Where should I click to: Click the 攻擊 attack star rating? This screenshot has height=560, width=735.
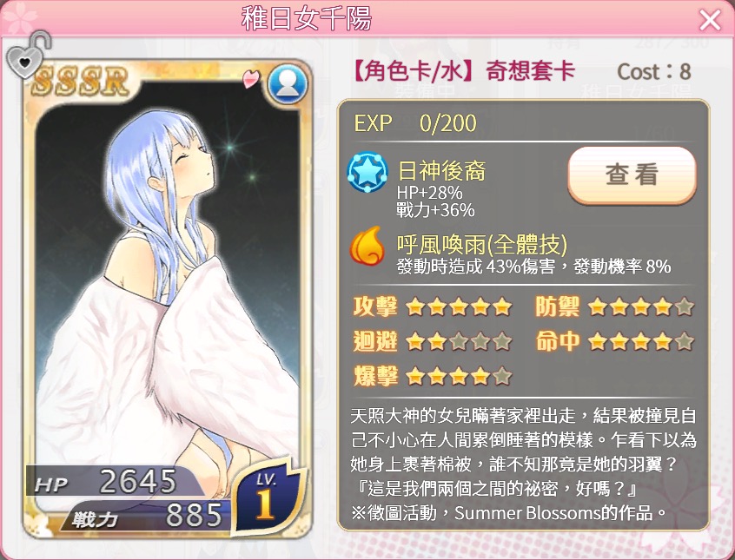coord(459,307)
